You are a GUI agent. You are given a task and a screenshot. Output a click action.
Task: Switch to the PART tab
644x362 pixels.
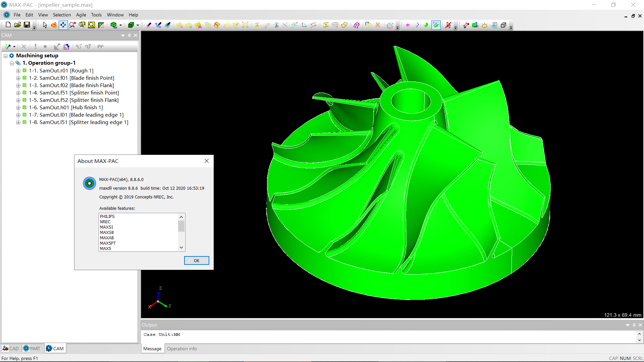tap(32, 349)
